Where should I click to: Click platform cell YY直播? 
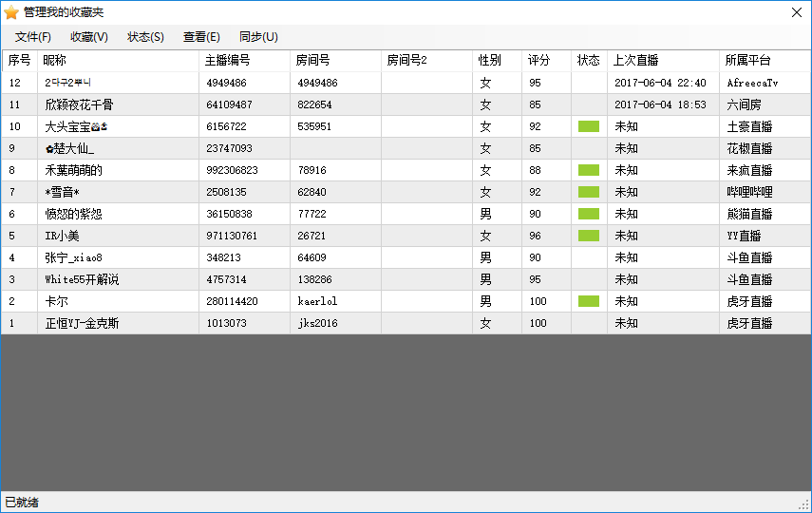click(745, 236)
